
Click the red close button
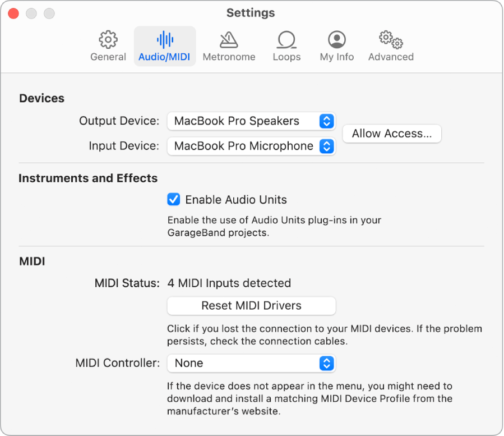(x=13, y=13)
